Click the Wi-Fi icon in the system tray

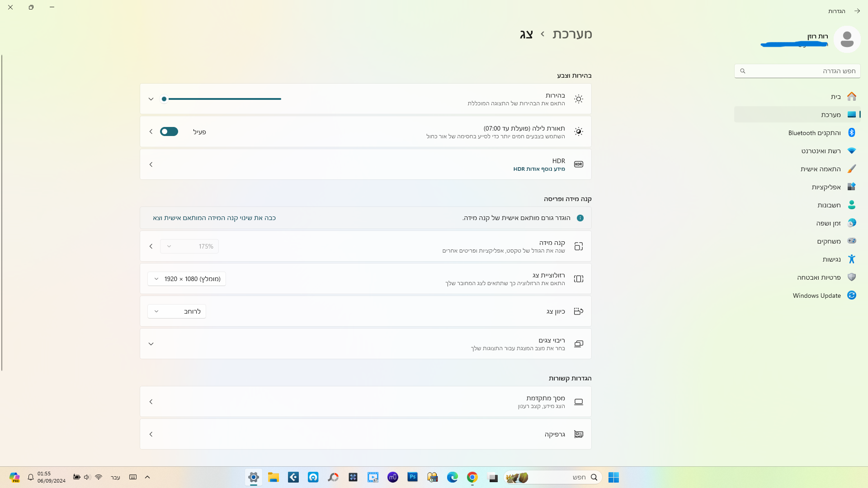[99, 477]
